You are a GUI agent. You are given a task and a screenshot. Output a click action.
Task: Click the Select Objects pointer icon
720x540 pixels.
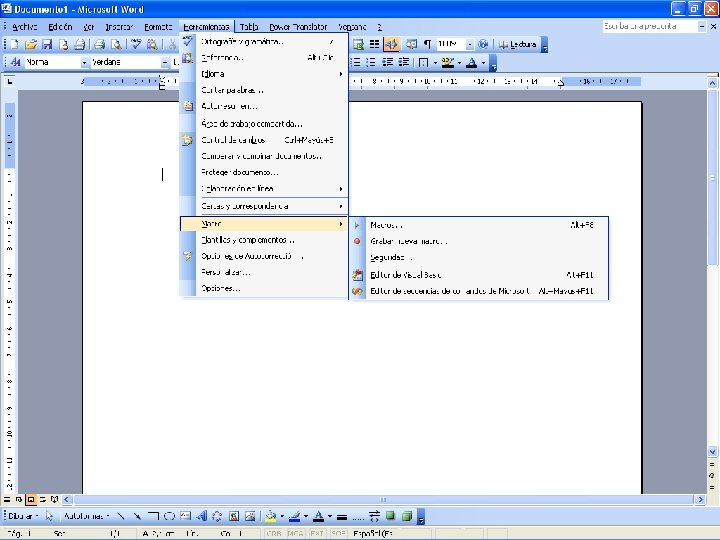point(49,516)
